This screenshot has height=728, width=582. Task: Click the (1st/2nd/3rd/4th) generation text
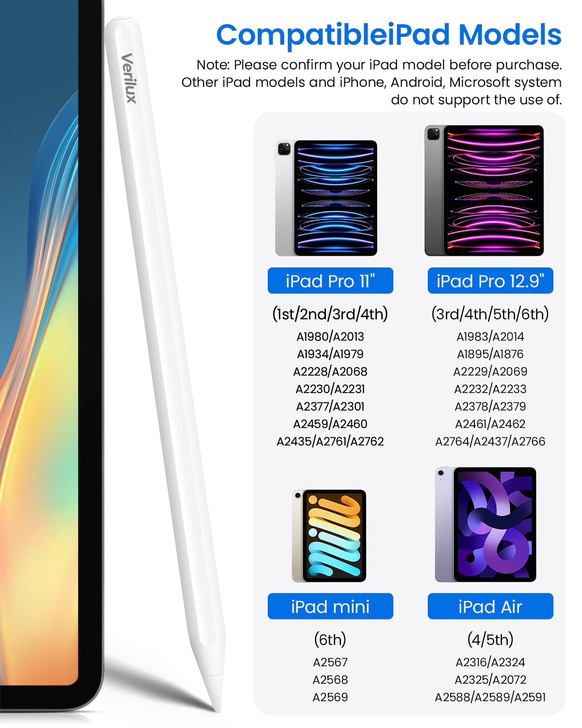tap(330, 314)
